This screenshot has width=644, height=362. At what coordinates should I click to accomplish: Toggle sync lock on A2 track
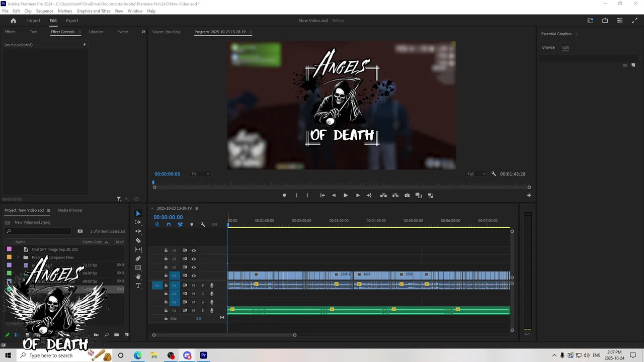185,294
